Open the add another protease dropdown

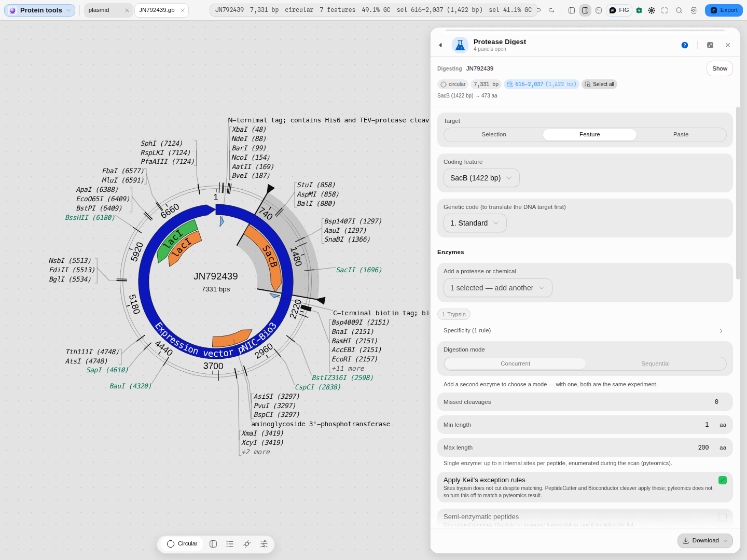click(497, 288)
